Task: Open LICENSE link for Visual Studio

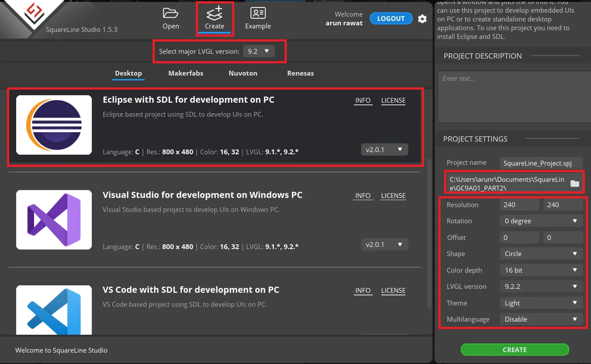Action: click(x=393, y=196)
